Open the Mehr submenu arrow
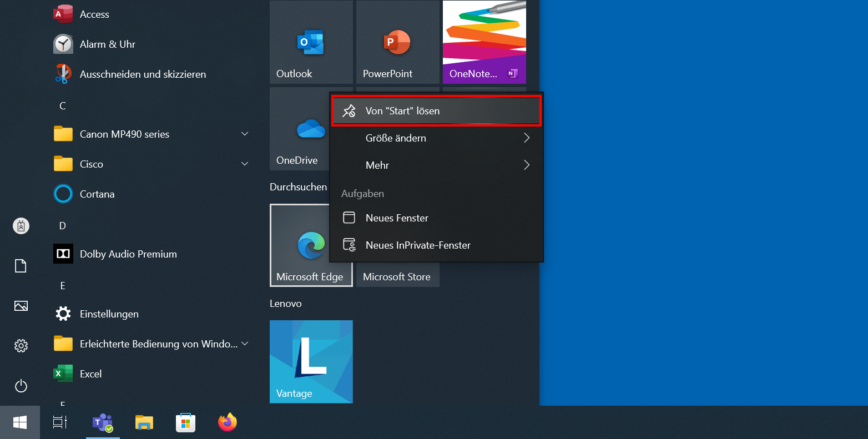The image size is (868, 439). pyautogui.click(x=527, y=165)
